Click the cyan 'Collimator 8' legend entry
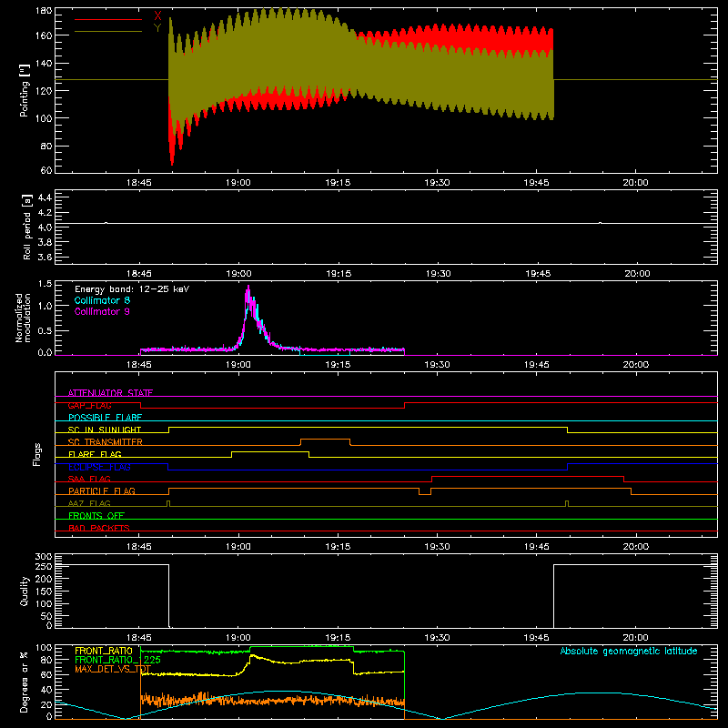Screen dimensions: 728x728 102,300
